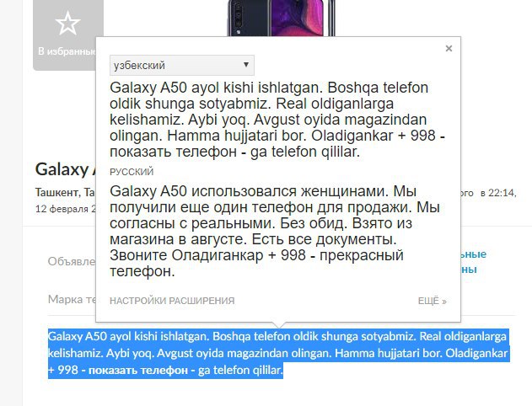This screenshot has width=532, height=406.
Task: Click the Galaxy listing title heading
Action: (66, 169)
